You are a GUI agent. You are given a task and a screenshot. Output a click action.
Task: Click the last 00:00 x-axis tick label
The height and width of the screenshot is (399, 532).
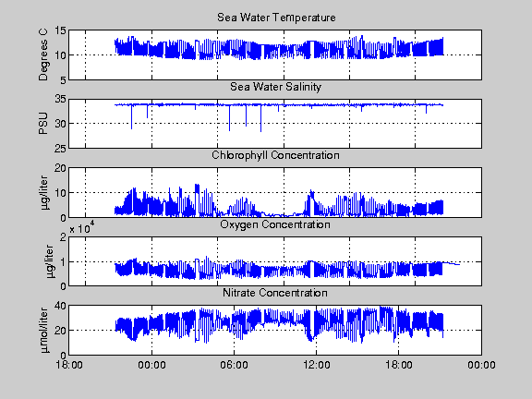point(481,365)
